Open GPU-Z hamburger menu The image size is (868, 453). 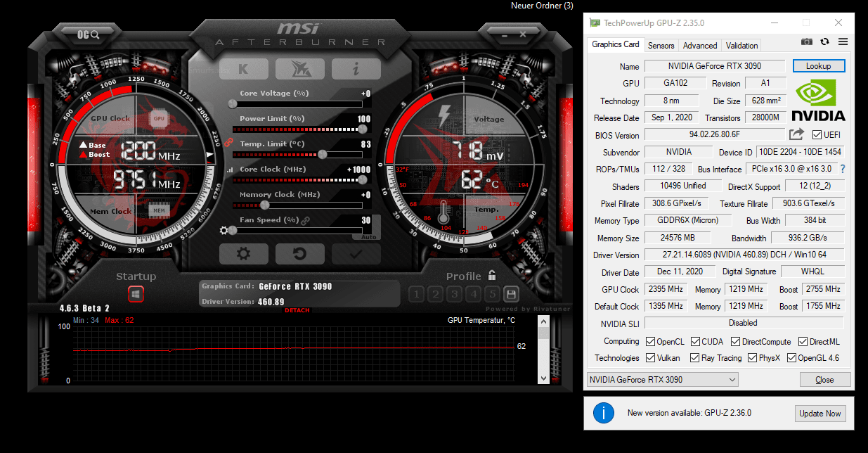[x=843, y=42]
